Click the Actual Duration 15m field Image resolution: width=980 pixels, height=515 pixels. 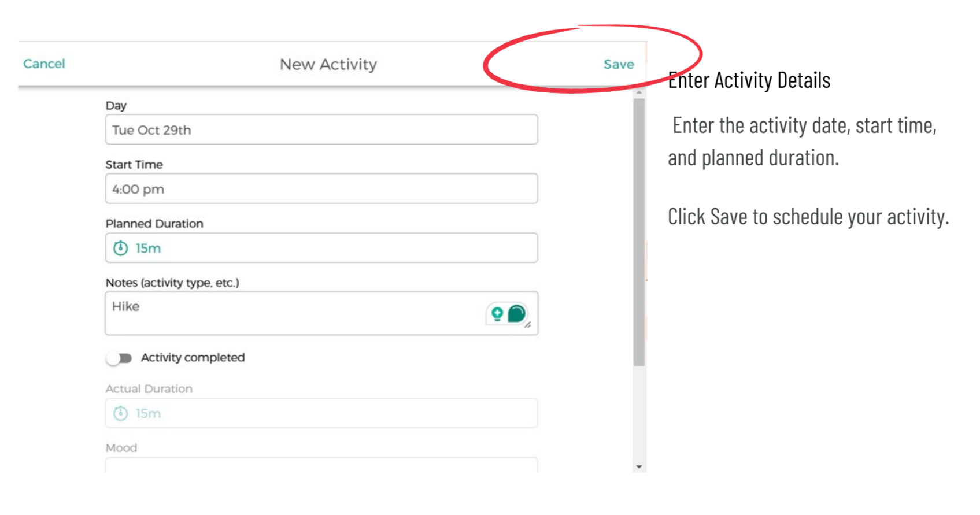click(321, 413)
